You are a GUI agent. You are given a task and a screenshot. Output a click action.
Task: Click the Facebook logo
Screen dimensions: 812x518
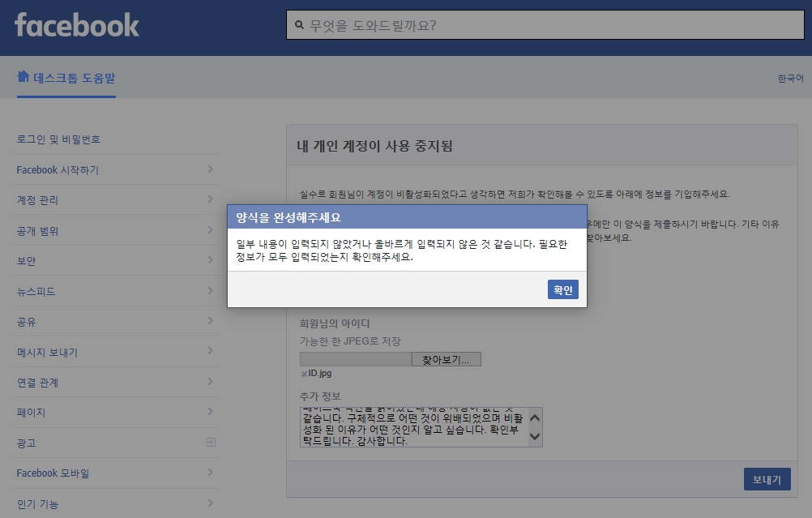tap(77, 25)
